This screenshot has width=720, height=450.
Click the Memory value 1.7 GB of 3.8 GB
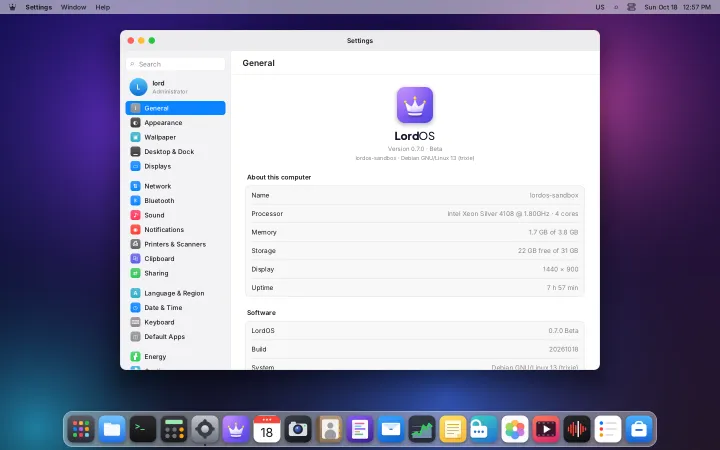pos(553,232)
